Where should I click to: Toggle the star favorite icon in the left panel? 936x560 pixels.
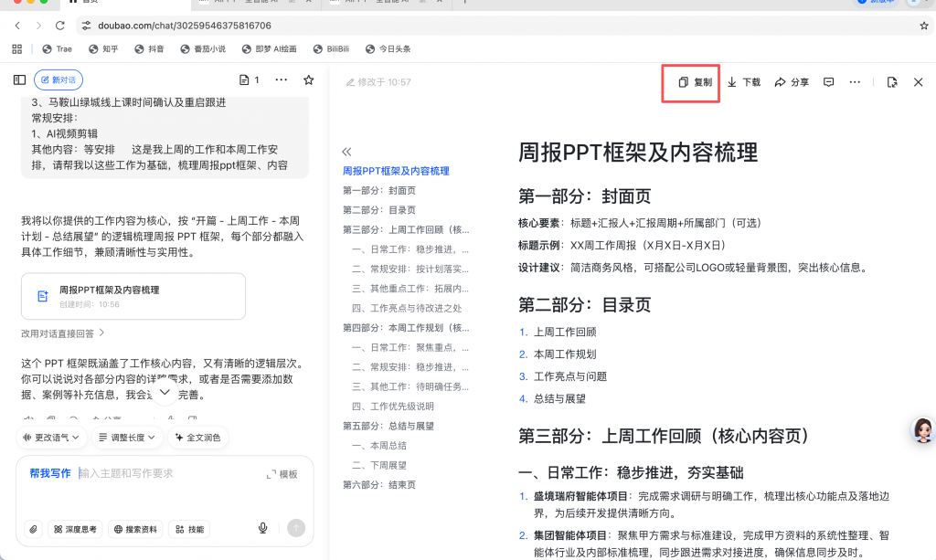[x=311, y=80]
